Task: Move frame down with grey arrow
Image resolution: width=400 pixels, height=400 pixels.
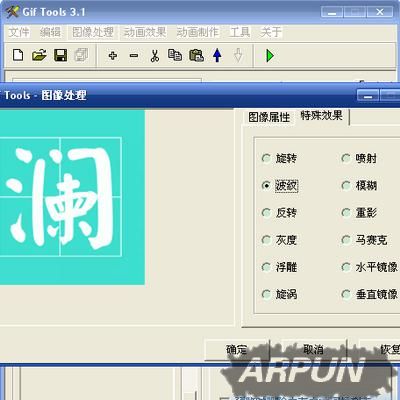Action: [x=238, y=55]
